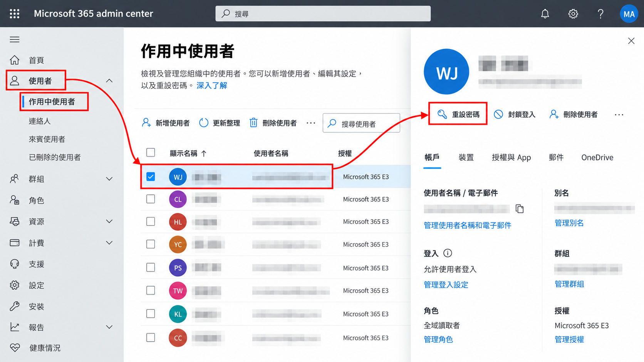The width and height of the screenshot is (644, 362).
Task: Click 重設密碼 reset password button
Action: point(458,114)
